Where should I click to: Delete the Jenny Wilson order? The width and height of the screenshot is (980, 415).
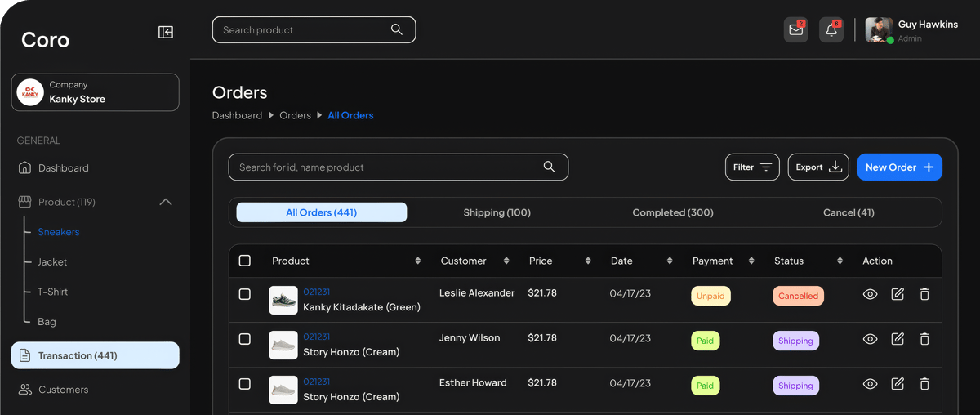point(924,339)
